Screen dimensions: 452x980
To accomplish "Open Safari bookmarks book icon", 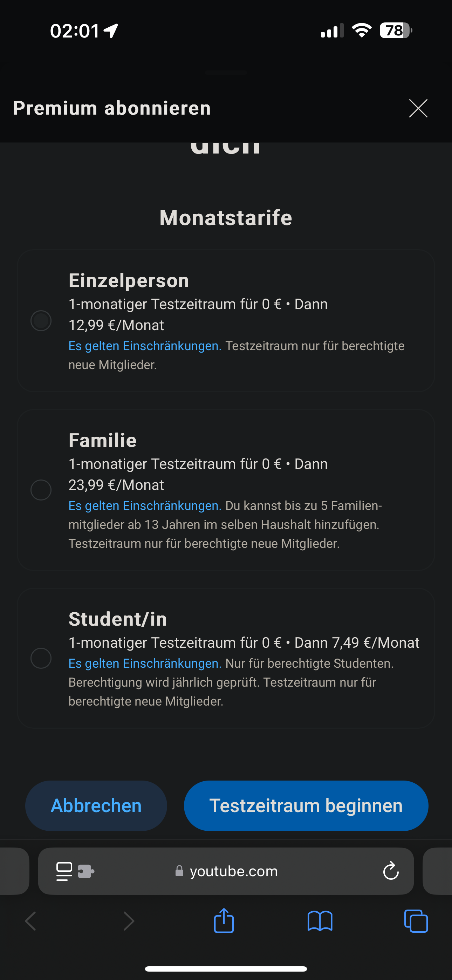I will tap(320, 921).
